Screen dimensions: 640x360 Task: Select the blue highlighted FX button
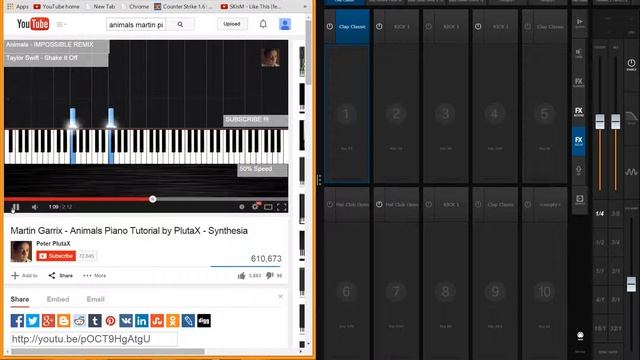pos(578,141)
